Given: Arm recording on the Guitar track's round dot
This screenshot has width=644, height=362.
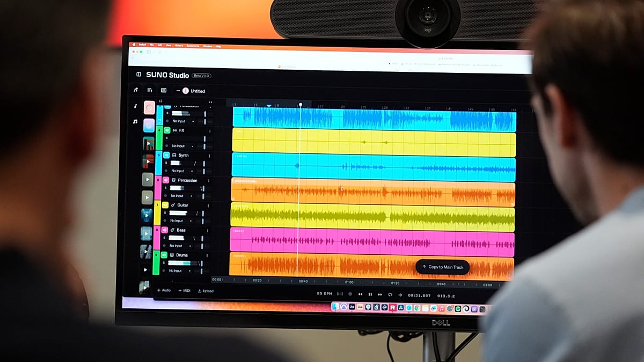Looking at the screenshot, I should pos(165,220).
